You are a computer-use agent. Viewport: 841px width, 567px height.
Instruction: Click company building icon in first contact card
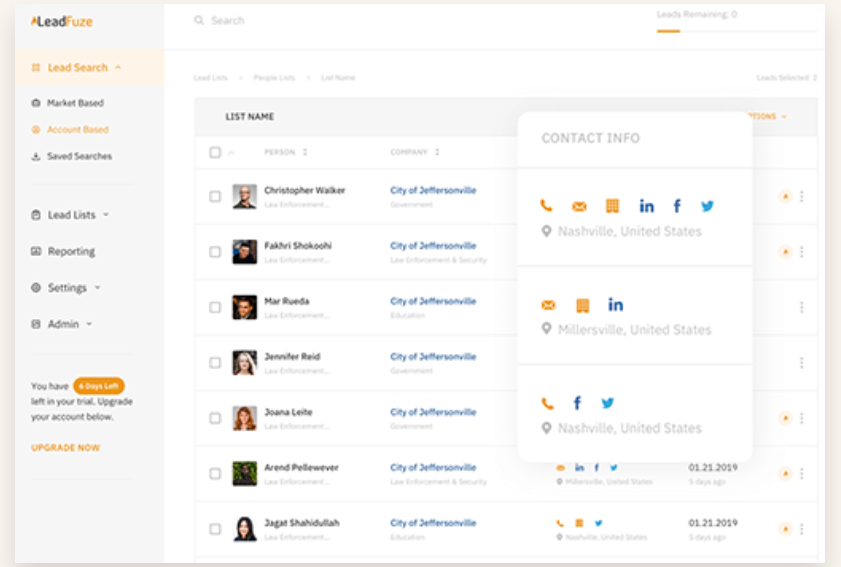613,205
